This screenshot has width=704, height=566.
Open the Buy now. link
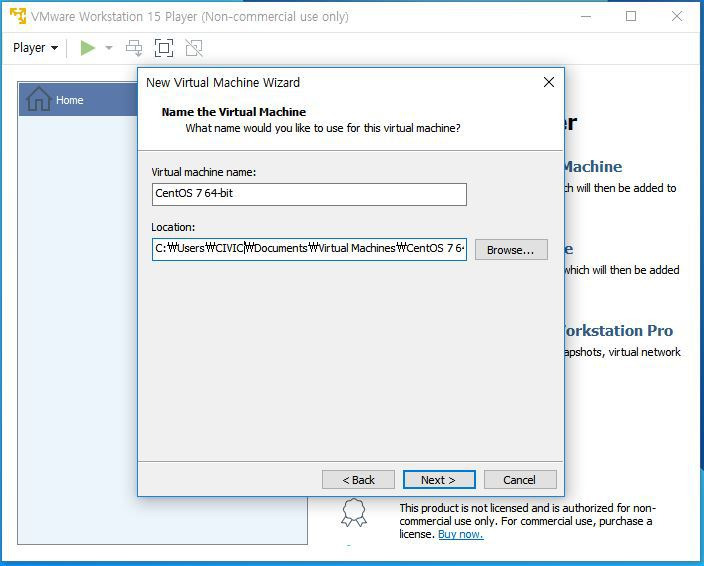tap(461, 534)
